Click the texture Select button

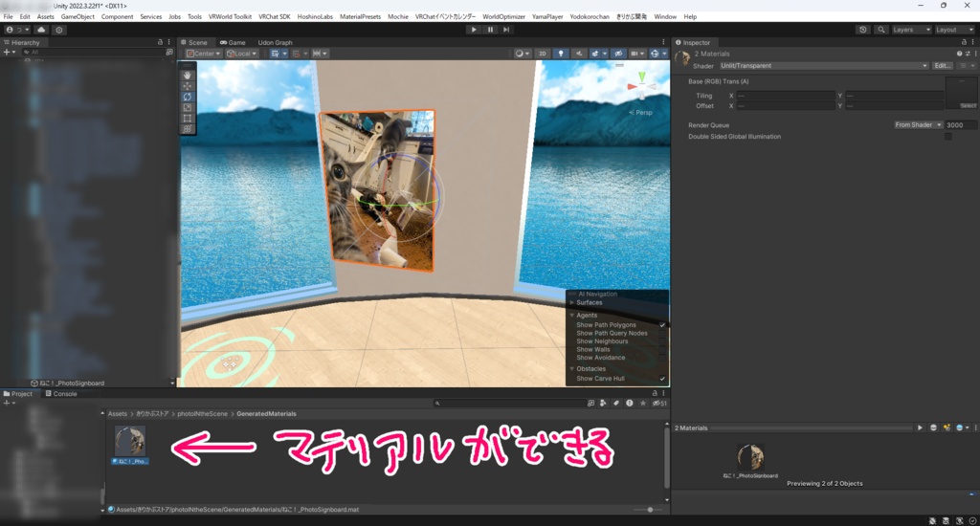[969, 105]
